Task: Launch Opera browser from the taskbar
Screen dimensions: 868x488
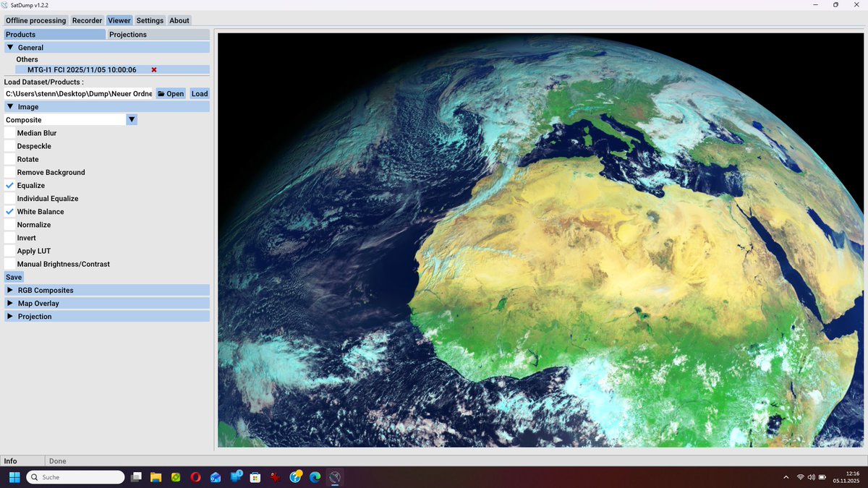Action: (195, 477)
